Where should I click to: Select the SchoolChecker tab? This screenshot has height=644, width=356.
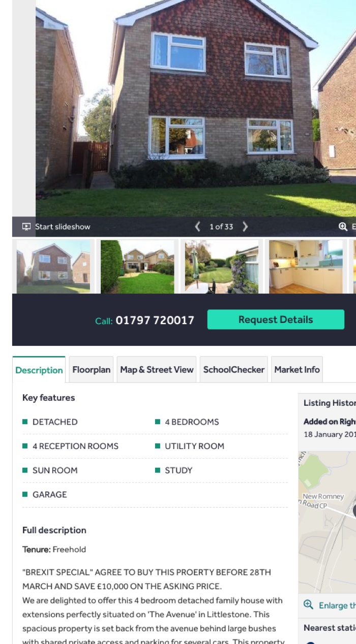pos(234,369)
